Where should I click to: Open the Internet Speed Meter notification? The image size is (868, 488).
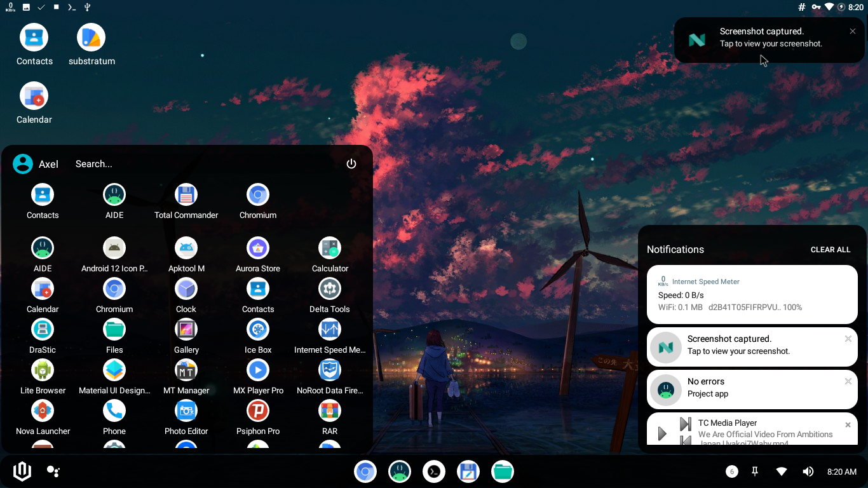point(752,295)
